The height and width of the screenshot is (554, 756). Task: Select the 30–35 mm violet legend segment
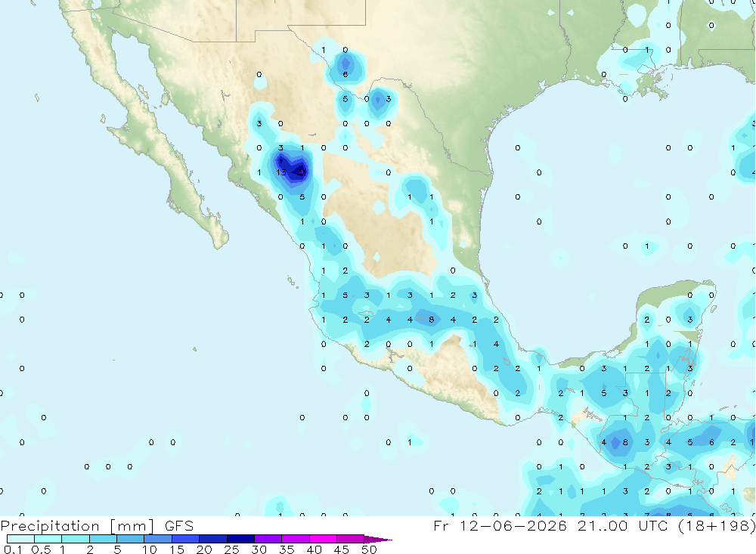(x=268, y=539)
